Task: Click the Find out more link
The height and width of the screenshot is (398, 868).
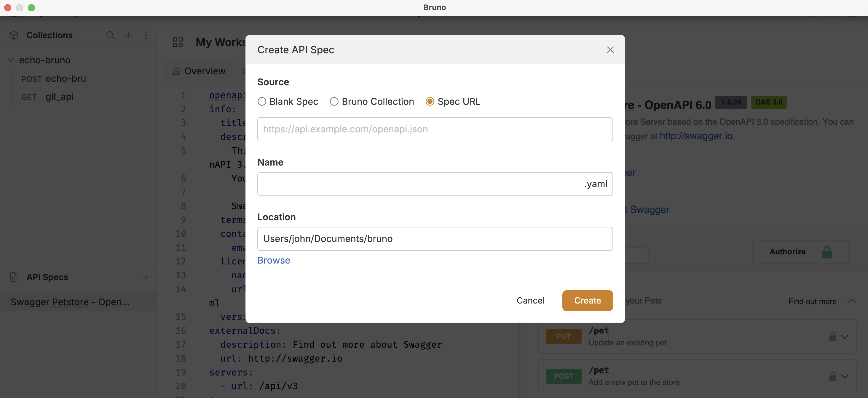Action: coord(812,301)
